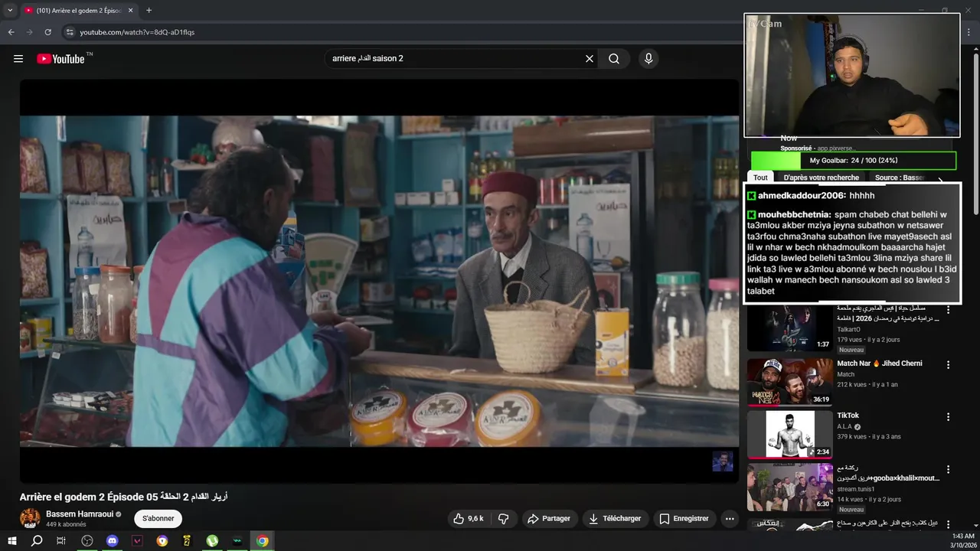Screen dimensions: 980x551
Task: Go forward in the browser
Action: click(x=29, y=32)
